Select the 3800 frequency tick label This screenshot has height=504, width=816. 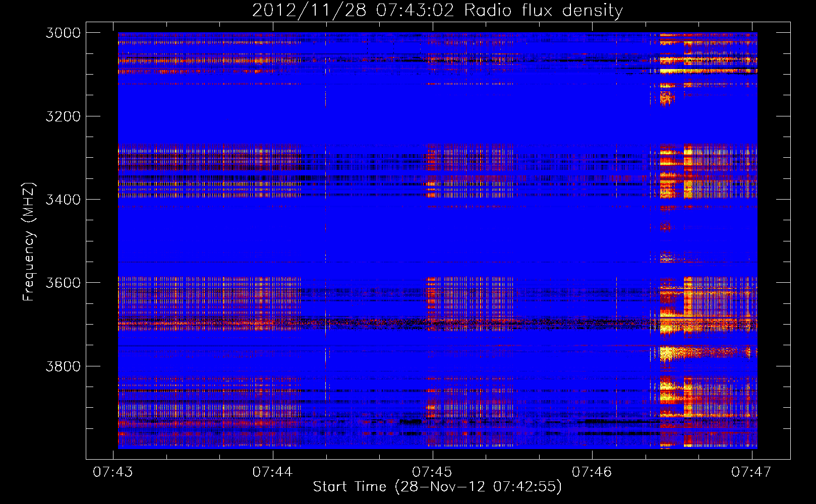pos(63,366)
